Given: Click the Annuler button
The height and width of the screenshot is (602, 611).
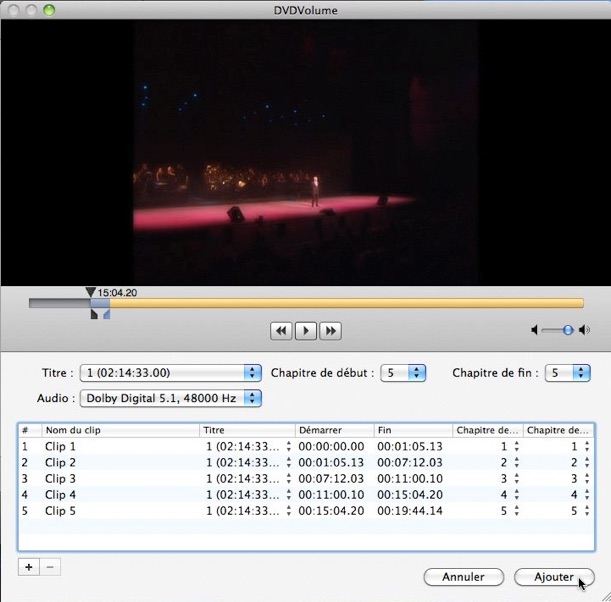Looking at the screenshot, I should 463,577.
